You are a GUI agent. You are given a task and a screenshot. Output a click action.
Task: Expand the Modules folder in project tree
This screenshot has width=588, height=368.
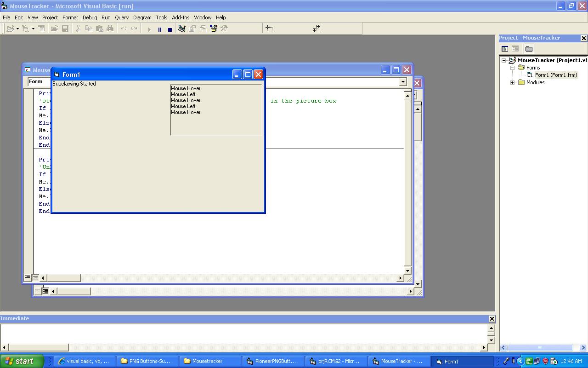[x=513, y=82]
